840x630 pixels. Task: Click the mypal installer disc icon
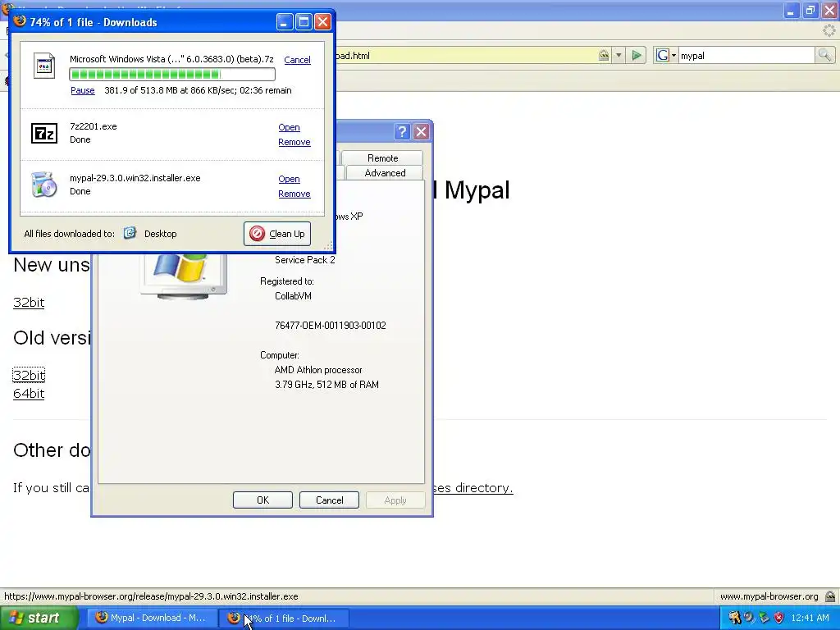[x=44, y=185]
